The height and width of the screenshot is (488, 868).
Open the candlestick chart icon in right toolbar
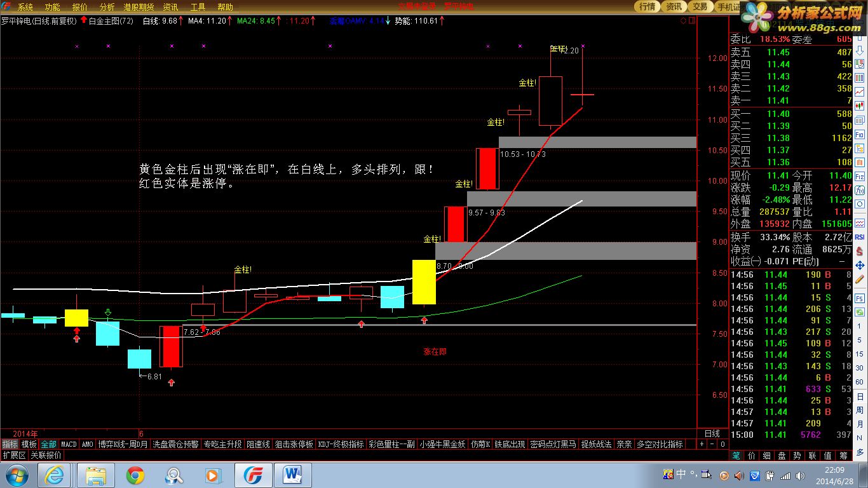(x=860, y=105)
